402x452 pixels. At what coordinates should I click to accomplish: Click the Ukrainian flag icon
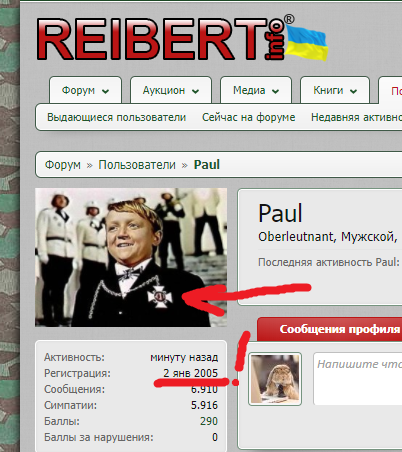pos(307,43)
